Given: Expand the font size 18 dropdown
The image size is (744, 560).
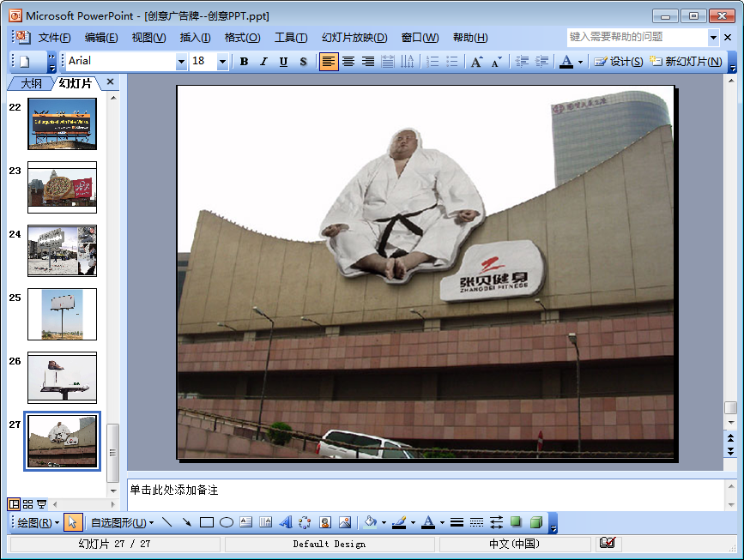Looking at the screenshot, I should (x=223, y=62).
